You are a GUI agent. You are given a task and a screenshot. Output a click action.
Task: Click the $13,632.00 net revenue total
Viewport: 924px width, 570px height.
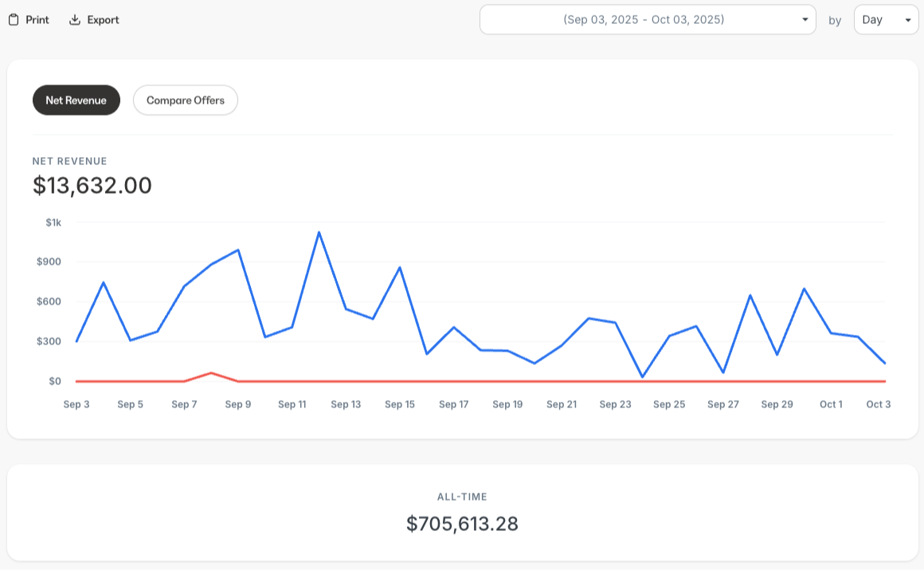(x=92, y=186)
